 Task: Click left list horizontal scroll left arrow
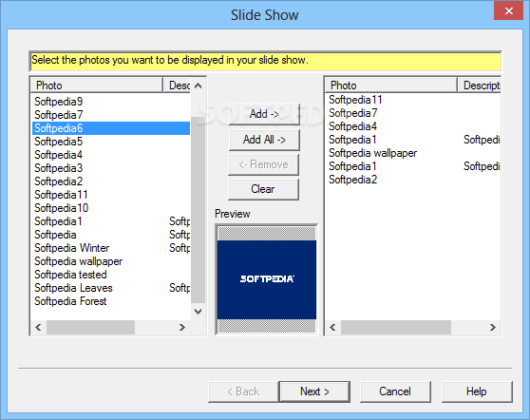(38, 327)
